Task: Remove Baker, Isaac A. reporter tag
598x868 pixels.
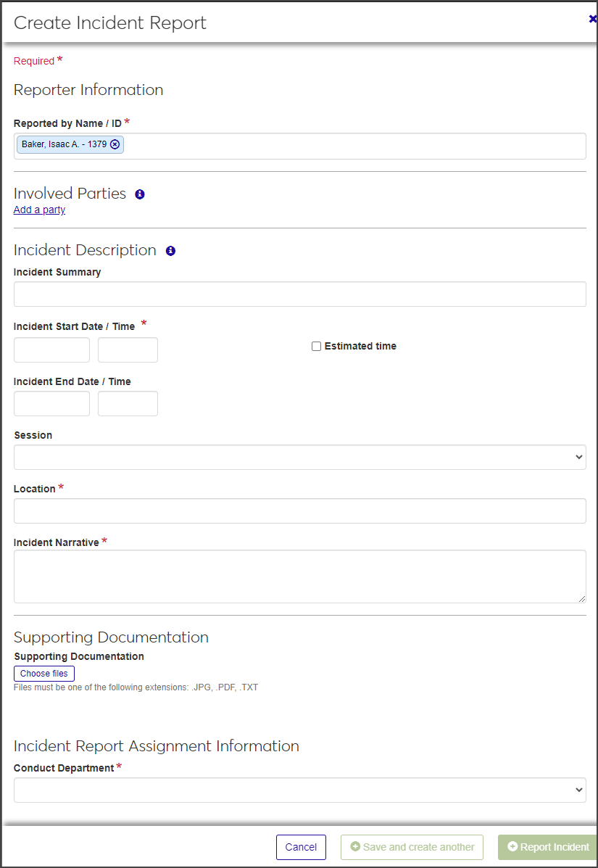Action: 115,144
